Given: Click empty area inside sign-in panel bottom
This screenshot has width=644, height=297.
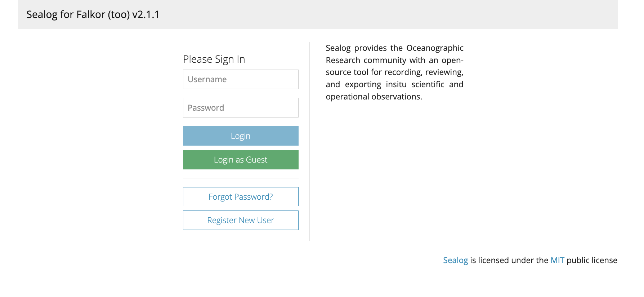Looking at the screenshot, I should coord(241,236).
